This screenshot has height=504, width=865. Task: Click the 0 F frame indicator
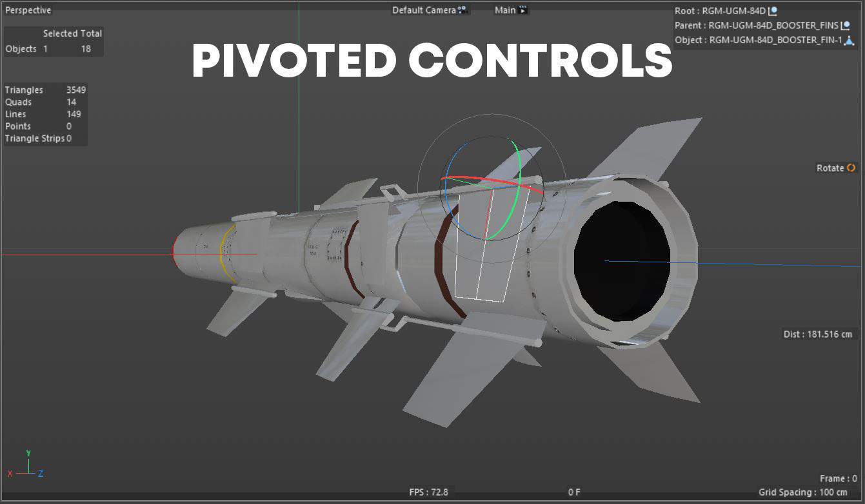[574, 492]
